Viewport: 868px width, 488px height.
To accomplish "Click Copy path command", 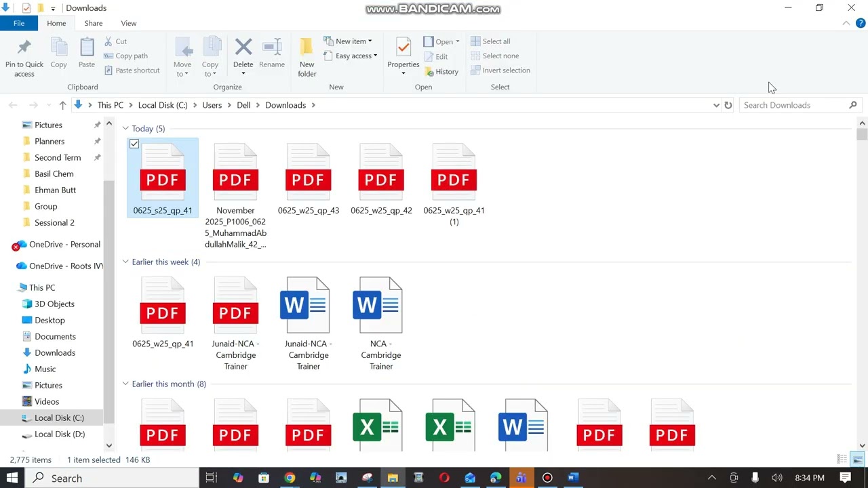I will click(x=126, y=56).
